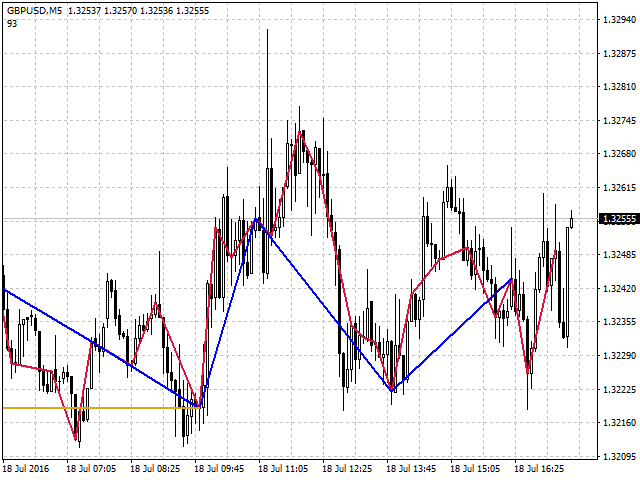Click the 1.32745 price axis label
This screenshot has width=640, height=480.
[x=620, y=120]
